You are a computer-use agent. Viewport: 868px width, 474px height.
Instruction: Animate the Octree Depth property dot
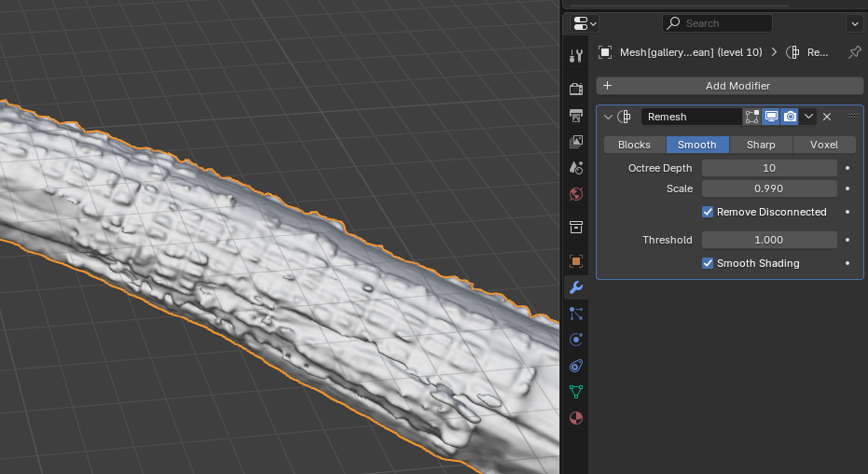847,168
